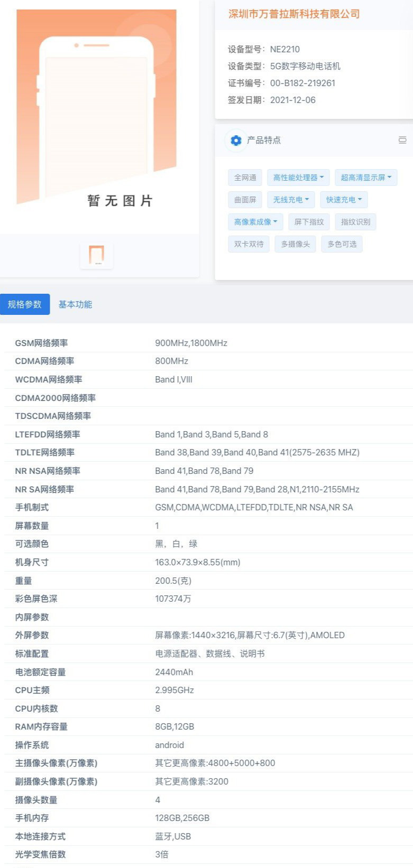Viewport: 413px width, 868px height.
Task: Select weight value 200.5(克)
Action: pos(173,581)
